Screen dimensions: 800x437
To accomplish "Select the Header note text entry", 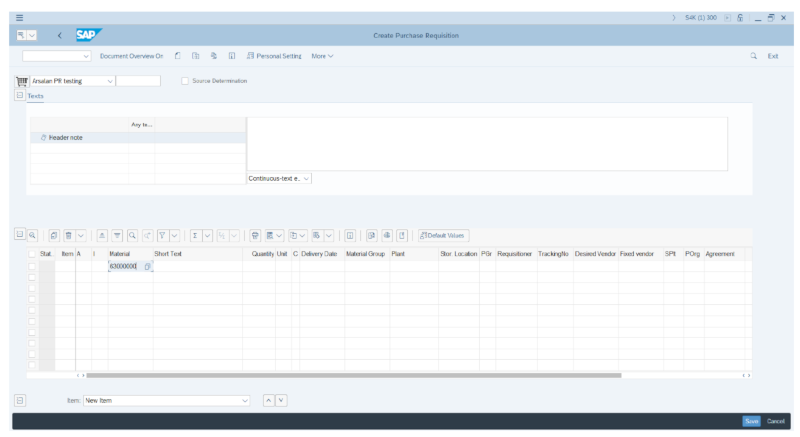I will tap(65, 137).
